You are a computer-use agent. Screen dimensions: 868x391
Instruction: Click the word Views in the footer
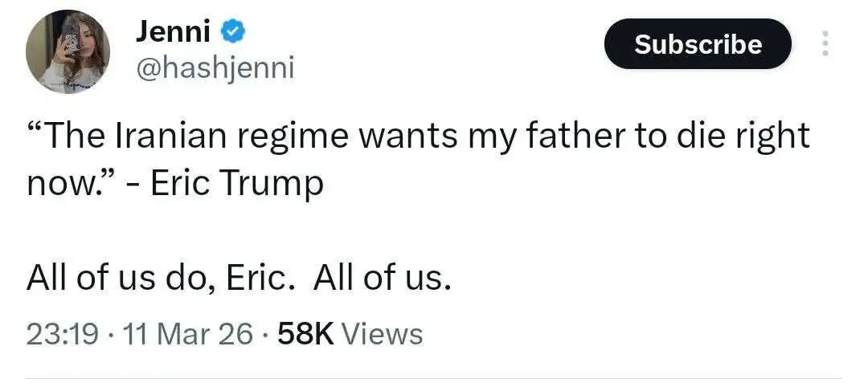tap(382, 333)
